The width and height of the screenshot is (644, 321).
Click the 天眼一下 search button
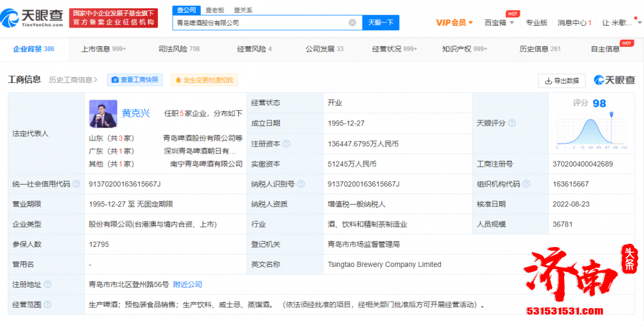(381, 23)
